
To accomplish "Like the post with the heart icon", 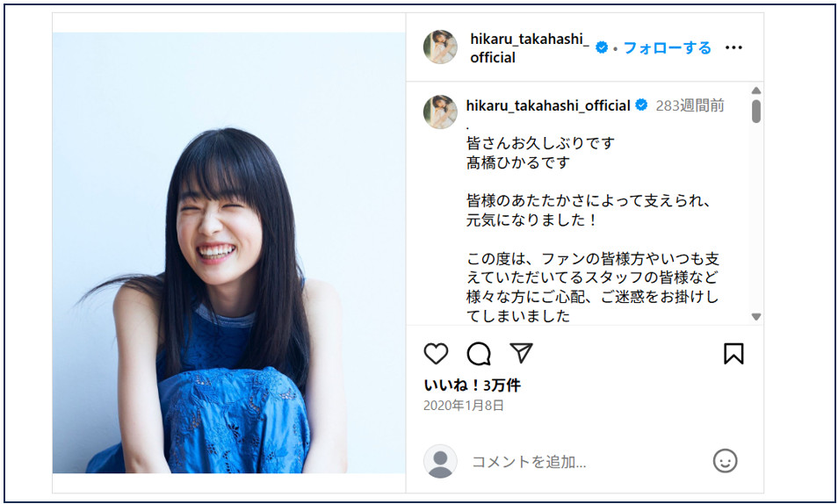I will click(x=436, y=354).
